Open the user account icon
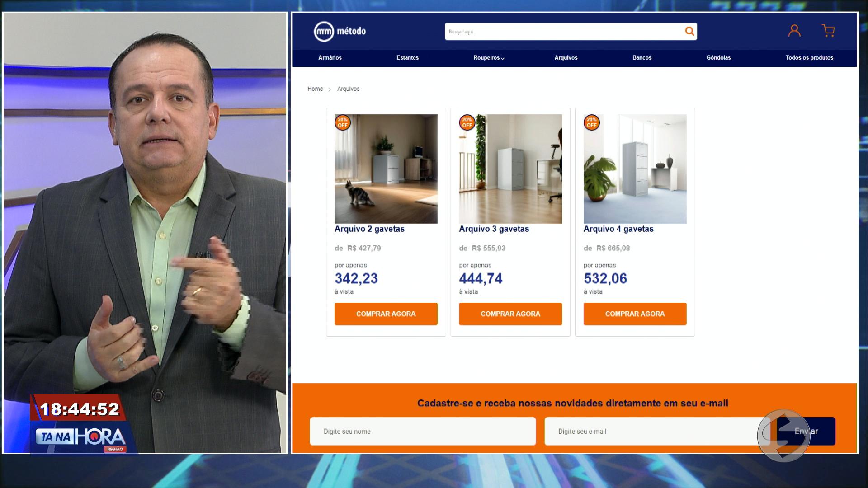 coord(794,31)
